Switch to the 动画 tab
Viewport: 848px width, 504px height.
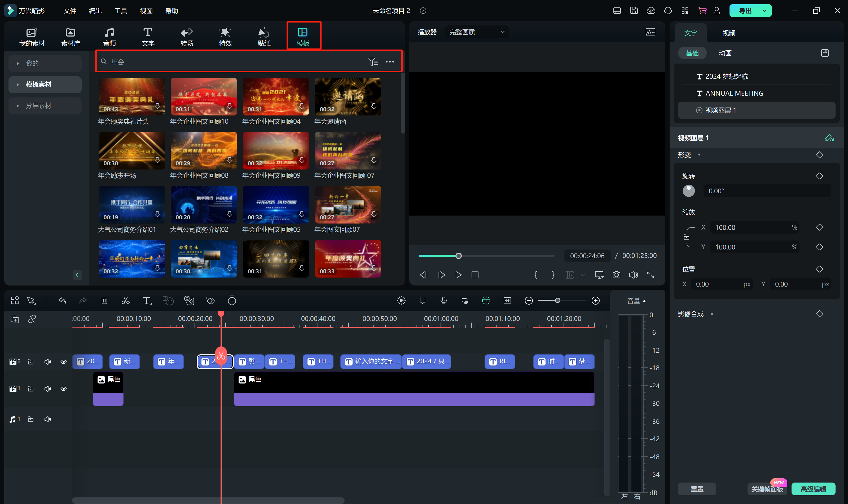[x=725, y=53]
